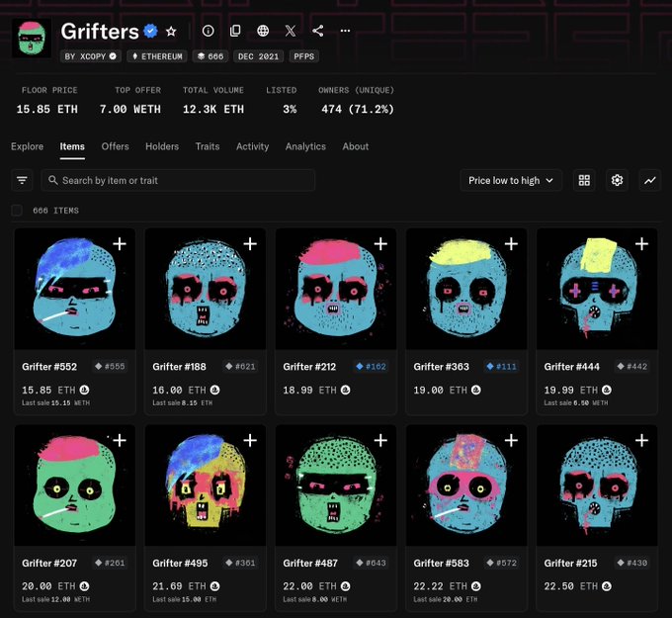
Task: Open the filter panel icon
Action: [22, 180]
